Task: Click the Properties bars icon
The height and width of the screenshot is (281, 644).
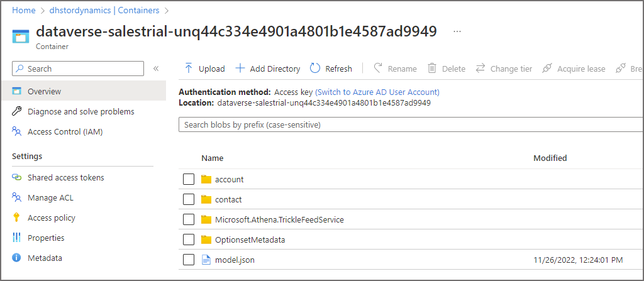Action: pyautogui.click(x=17, y=238)
